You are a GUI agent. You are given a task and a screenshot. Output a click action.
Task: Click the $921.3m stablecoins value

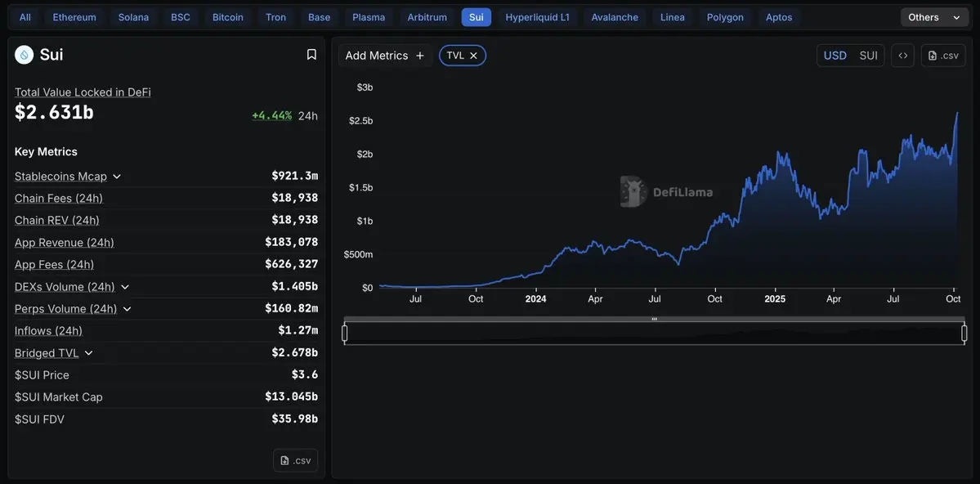pyautogui.click(x=295, y=177)
